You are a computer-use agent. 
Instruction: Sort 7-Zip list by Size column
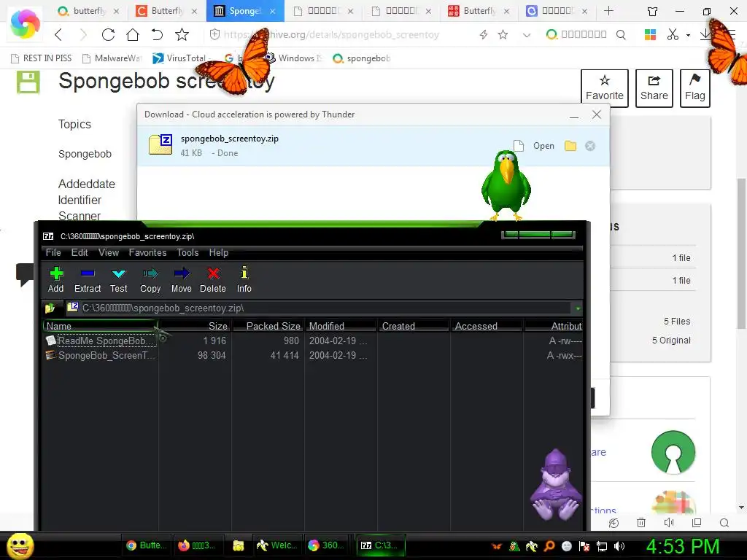(x=194, y=326)
